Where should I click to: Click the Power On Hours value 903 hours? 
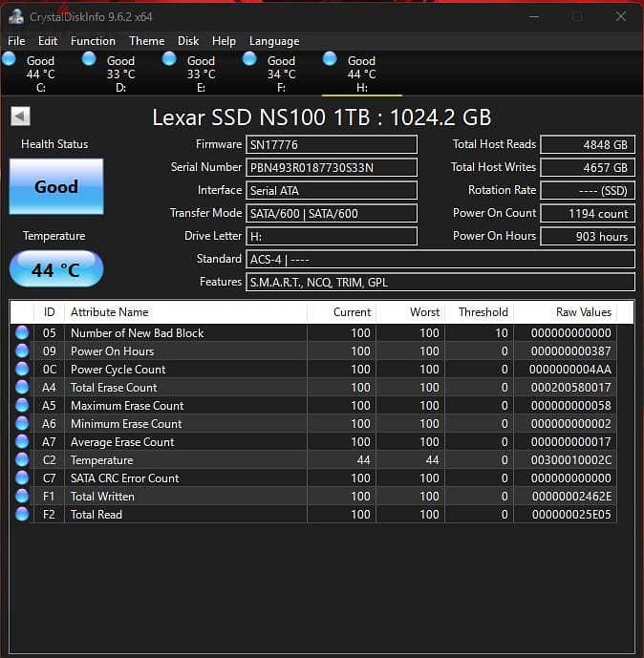[x=588, y=236]
